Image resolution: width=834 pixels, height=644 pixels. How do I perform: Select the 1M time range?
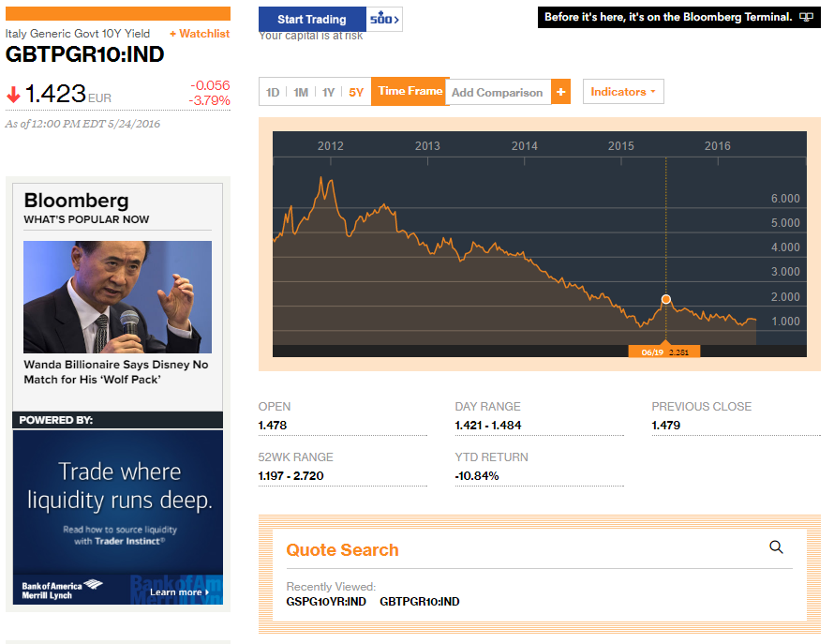click(301, 92)
